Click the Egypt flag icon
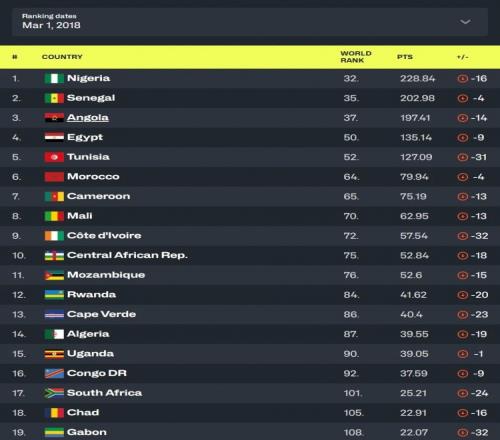Screen dimensions: 500x440 (x=54, y=137)
